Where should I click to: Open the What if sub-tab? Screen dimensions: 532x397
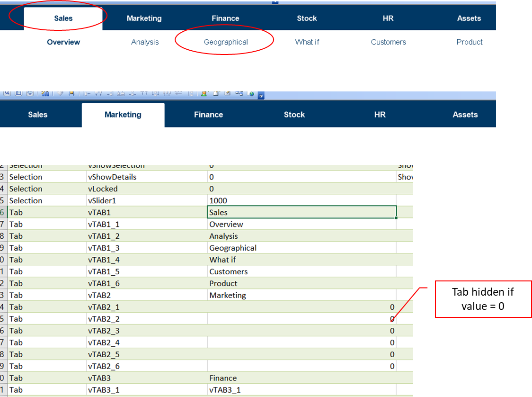(x=307, y=42)
